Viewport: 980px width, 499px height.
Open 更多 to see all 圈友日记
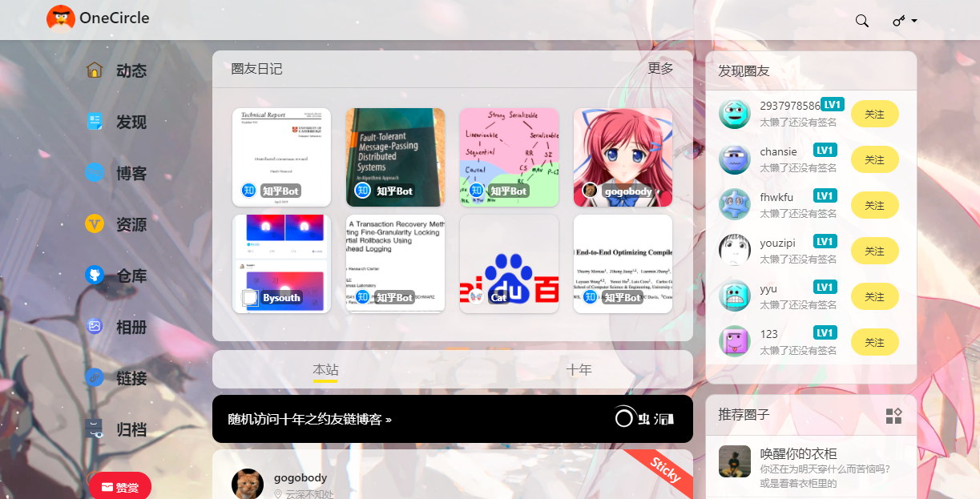(659, 69)
